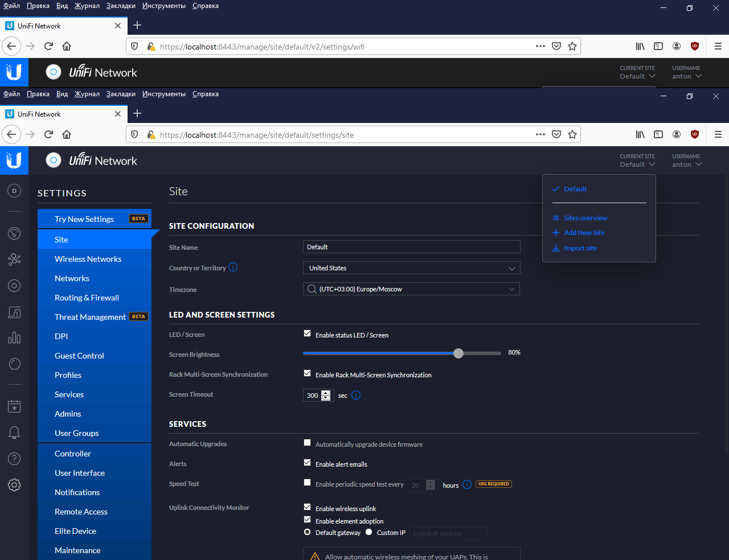Select the Custom IP radio button

(x=369, y=533)
